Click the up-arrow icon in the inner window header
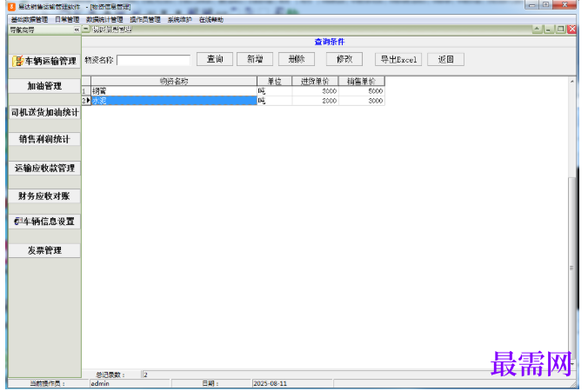Screen dimensions: 588x391 (537, 30)
